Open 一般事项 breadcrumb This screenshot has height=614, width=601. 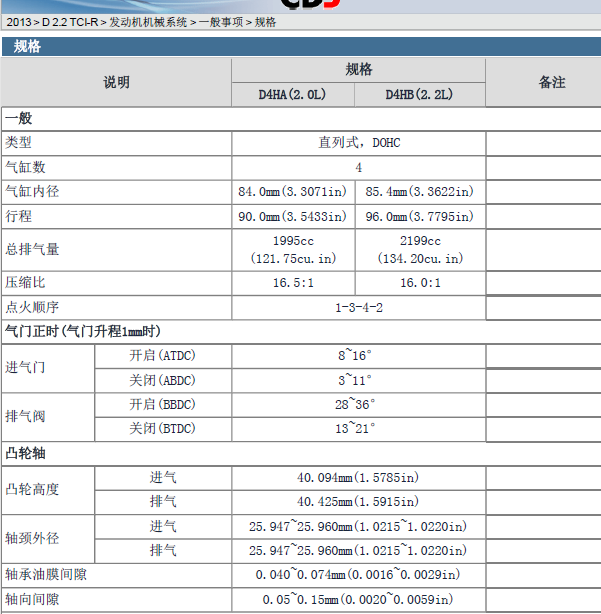(221, 22)
